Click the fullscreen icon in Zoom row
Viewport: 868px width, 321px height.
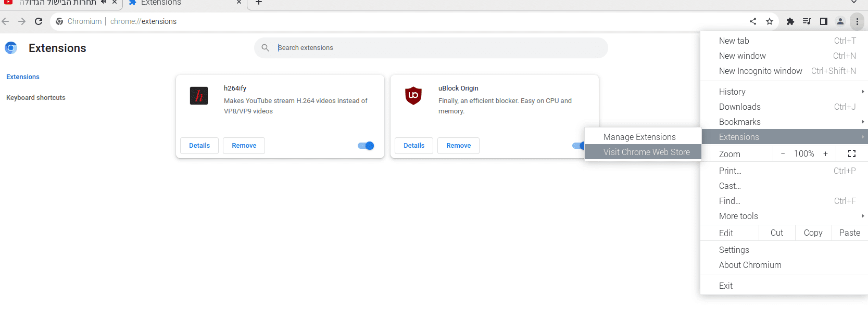852,153
